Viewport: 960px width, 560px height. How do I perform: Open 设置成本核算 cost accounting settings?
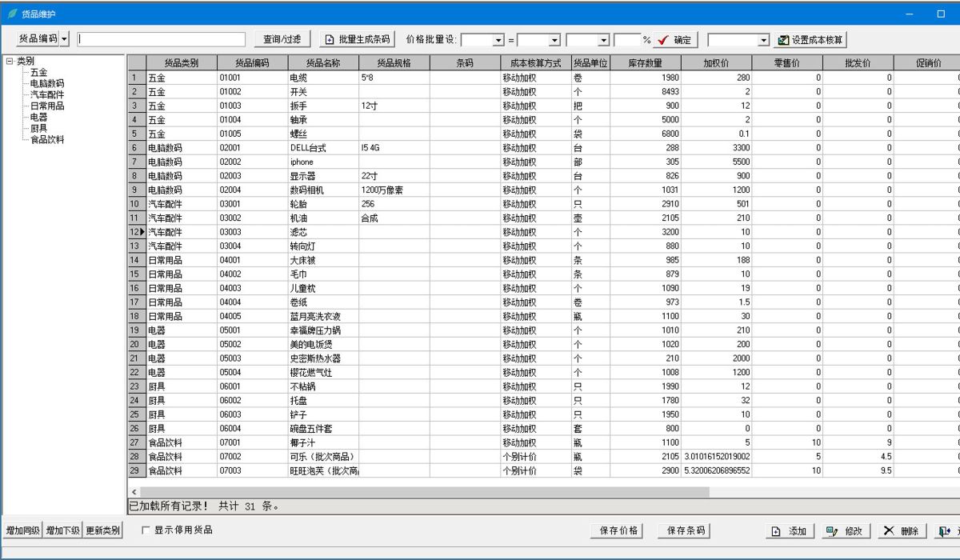coord(811,40)
